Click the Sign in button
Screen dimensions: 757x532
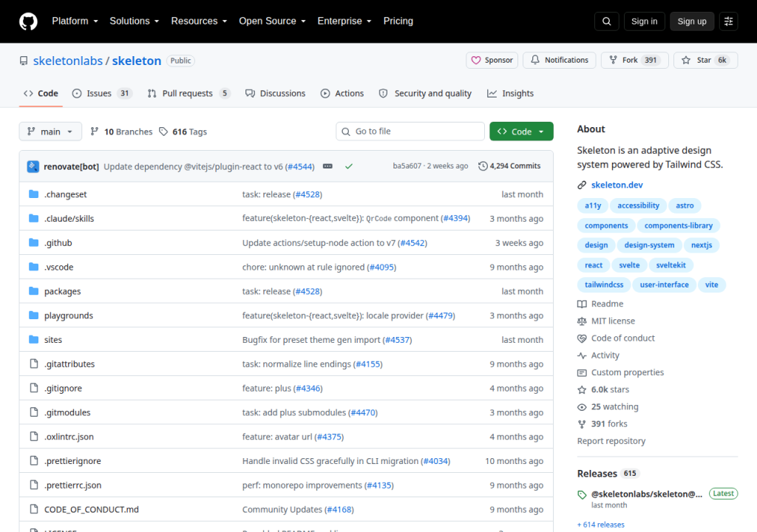644,21
